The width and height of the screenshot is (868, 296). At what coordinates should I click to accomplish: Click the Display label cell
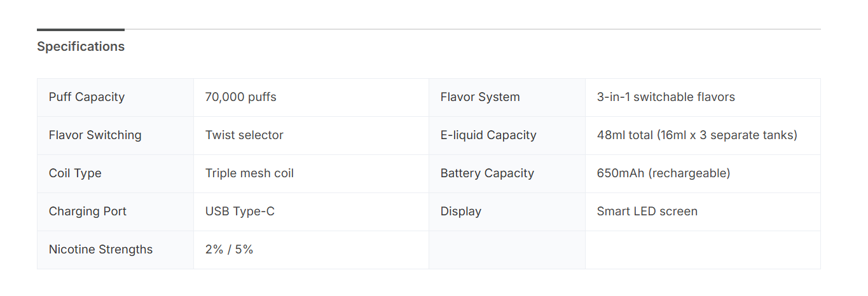461,212
